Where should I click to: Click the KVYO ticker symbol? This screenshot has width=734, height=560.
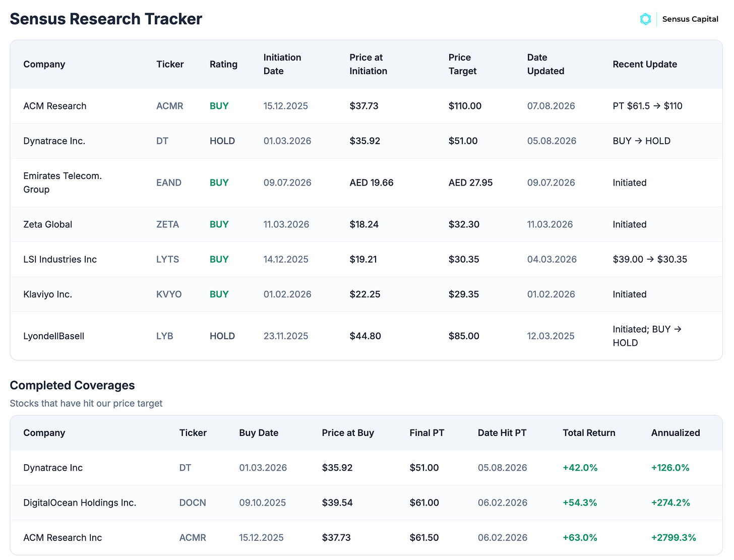tap(169, 294)
